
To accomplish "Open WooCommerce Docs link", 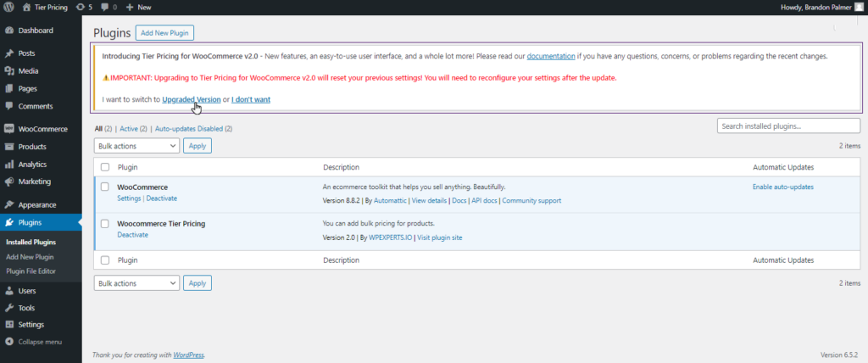I will point(459,201).
